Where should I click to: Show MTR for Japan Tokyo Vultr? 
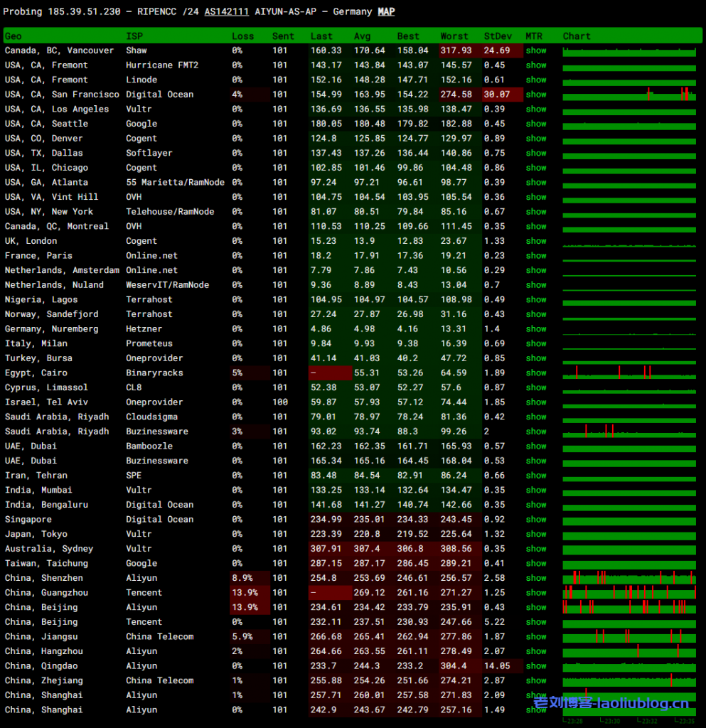pos(536,534)
